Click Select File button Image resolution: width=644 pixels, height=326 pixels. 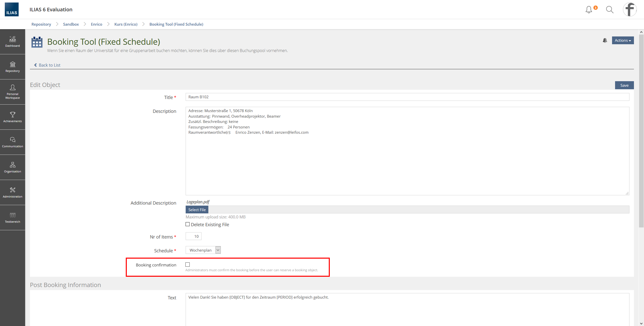pos(197,210)
